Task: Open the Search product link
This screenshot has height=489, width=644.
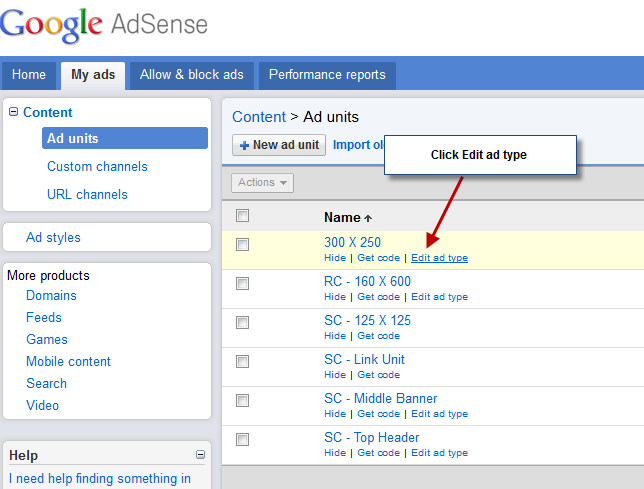Action: click(46, 383)
